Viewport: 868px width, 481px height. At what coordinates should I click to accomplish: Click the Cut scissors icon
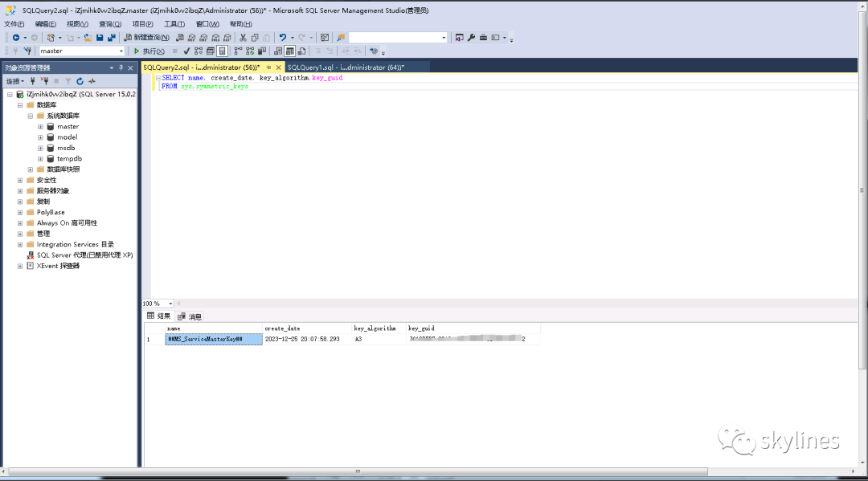click(243, 38)
